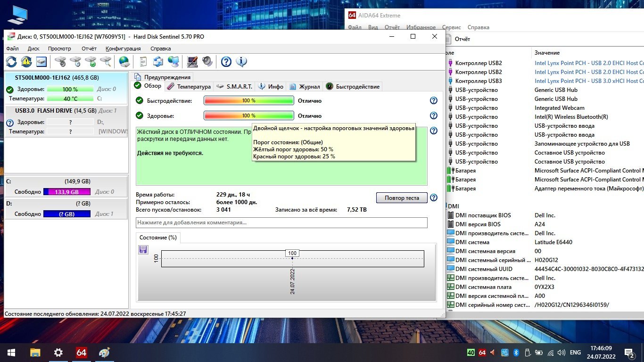Click the Быстродействие 100 % progress bar

pos(249,100)
